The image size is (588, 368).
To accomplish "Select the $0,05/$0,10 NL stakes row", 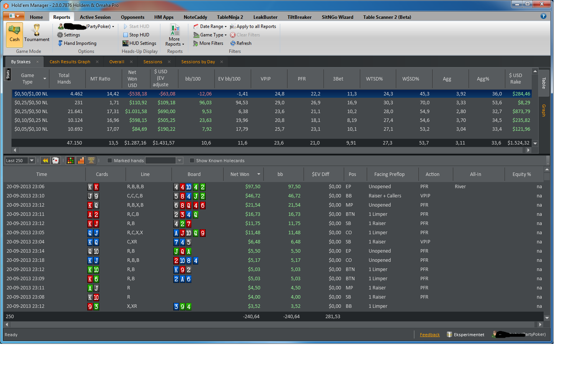I will click(x=272, y=129).
